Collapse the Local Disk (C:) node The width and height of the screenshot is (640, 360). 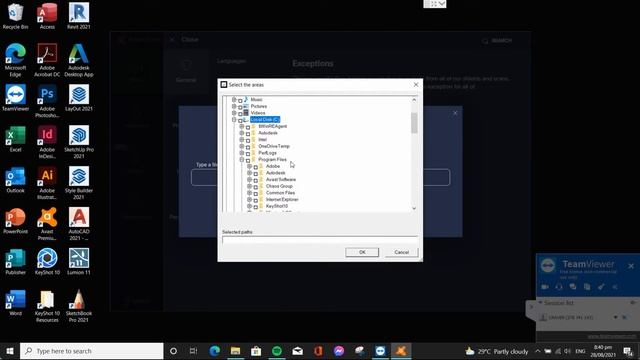pyautogui.click(x=234, y=120)
